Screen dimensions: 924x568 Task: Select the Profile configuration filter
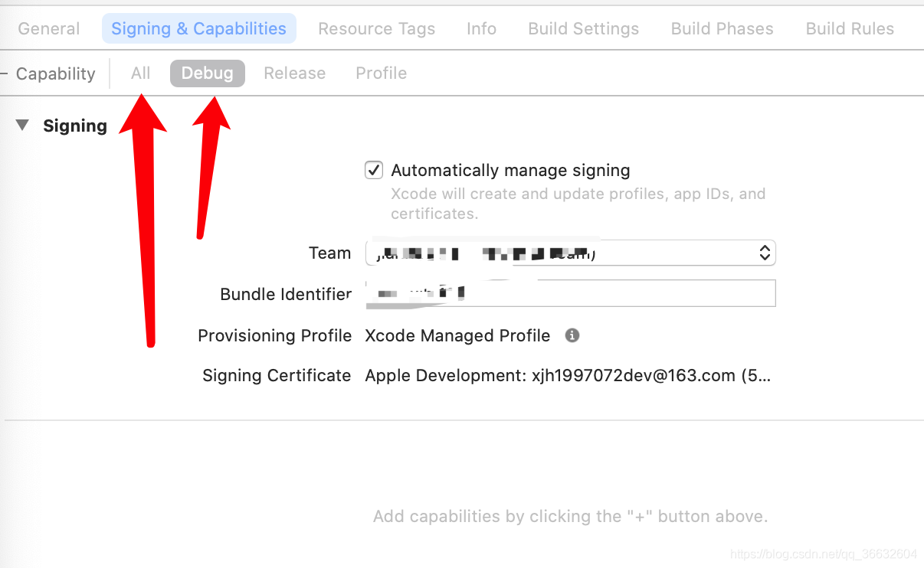(381, 73)
